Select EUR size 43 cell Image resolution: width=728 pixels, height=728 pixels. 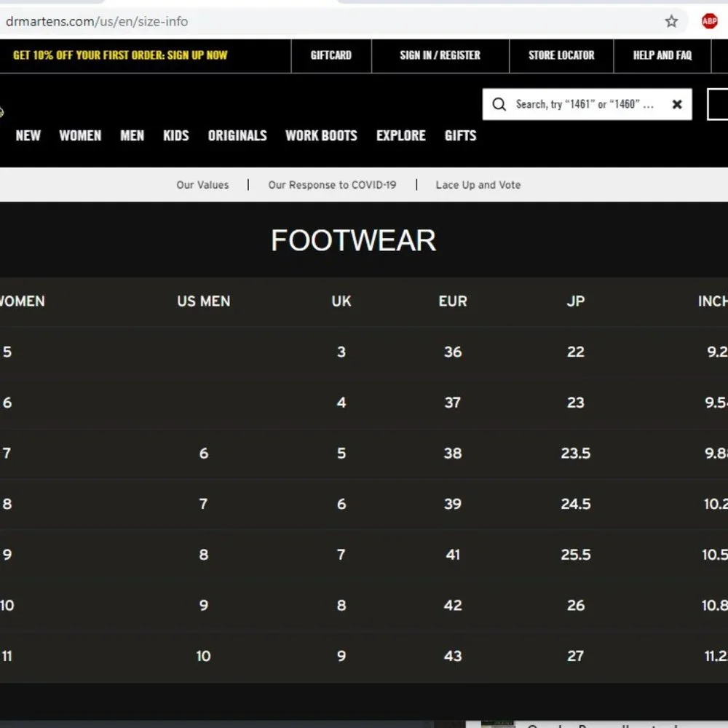[x=453, y=656]
